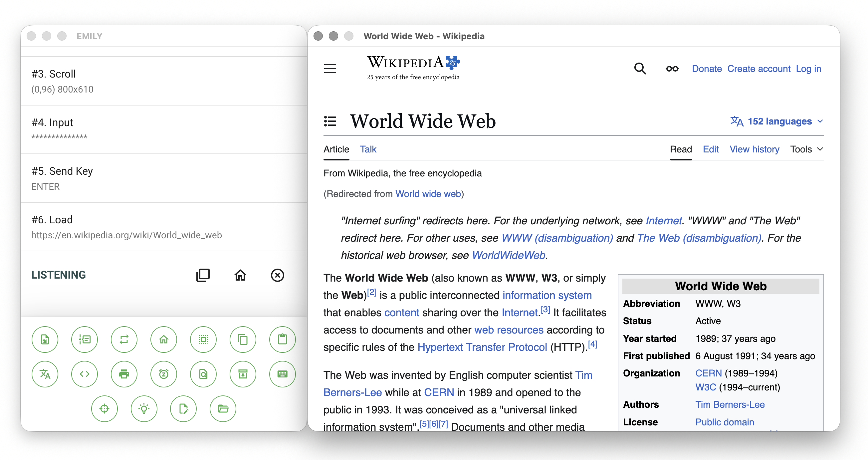This screenshot has height=460, width=868.
Task: Click the green keyboard icon button
Action: click(x=282, y=374)
